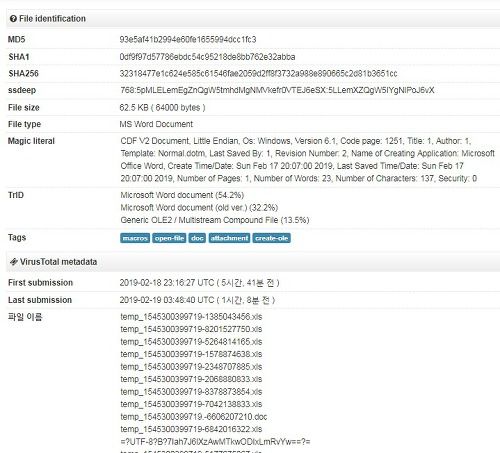Click the SHA1 row label
The width and height of the screenshot is (500, 453).
(19, 57)
